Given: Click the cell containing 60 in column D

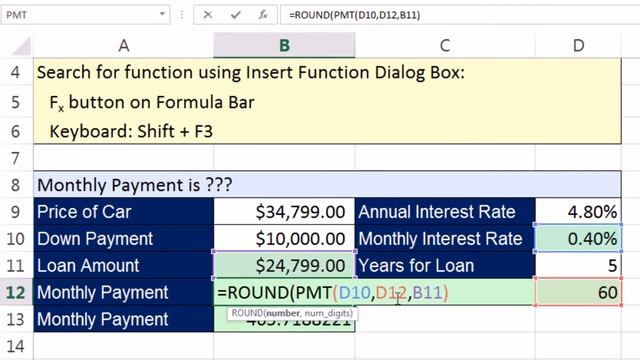Looking at the screenshot, I should pyautogui.click(x=578, y=293).
